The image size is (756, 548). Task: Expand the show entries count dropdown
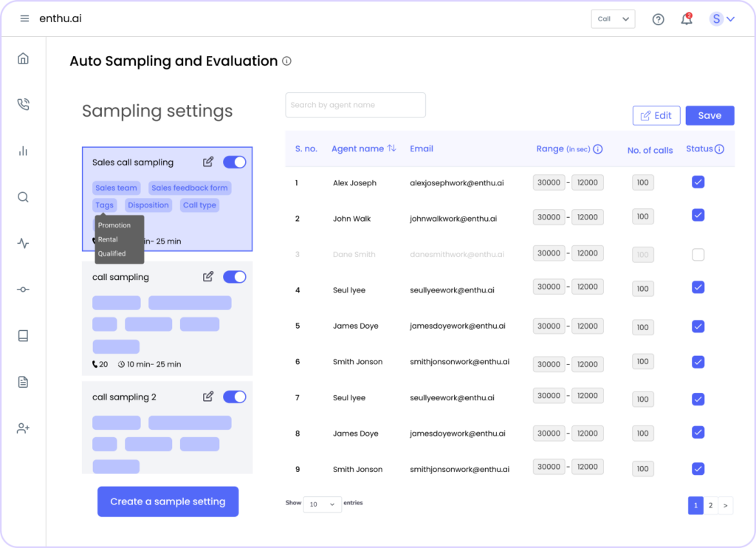(x=323, y=504)
